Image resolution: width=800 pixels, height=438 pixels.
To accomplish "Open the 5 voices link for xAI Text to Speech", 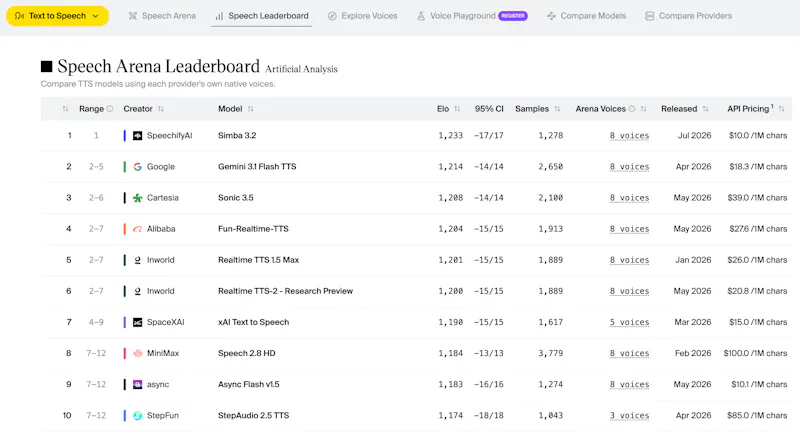I will click(x=630, y=323).
